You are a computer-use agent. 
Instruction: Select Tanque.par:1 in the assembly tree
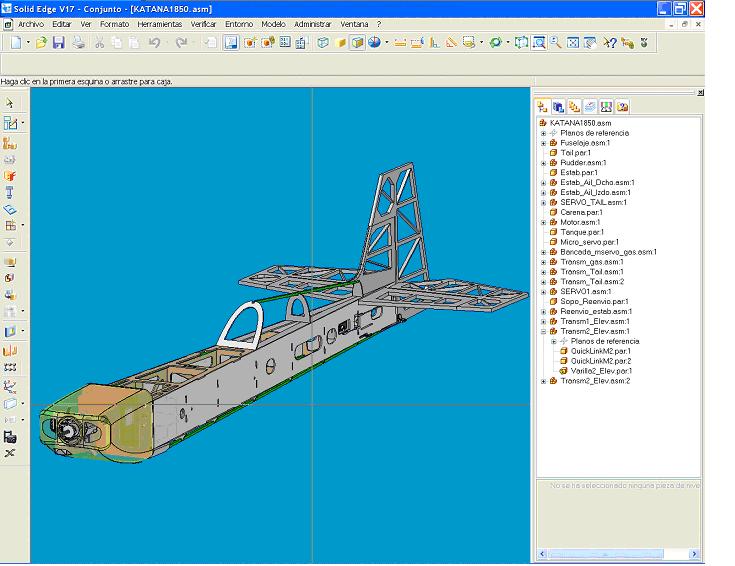[x=580, y=232]
